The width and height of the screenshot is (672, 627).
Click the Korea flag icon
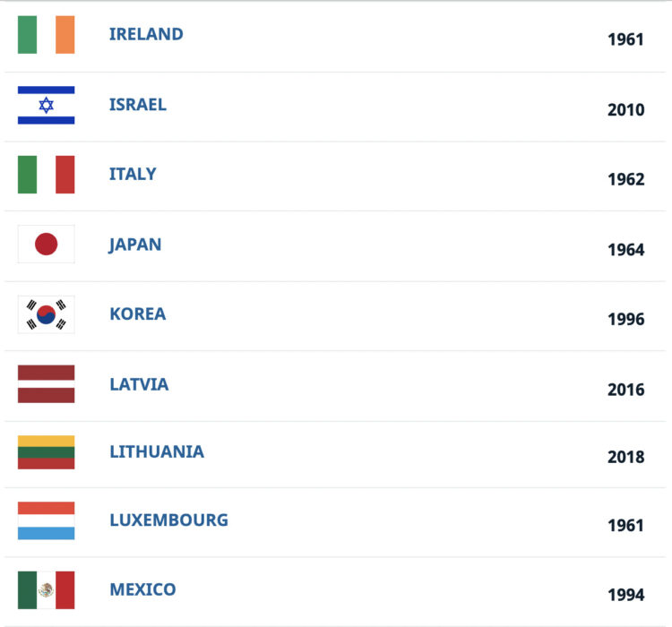[x=46, y=314]
